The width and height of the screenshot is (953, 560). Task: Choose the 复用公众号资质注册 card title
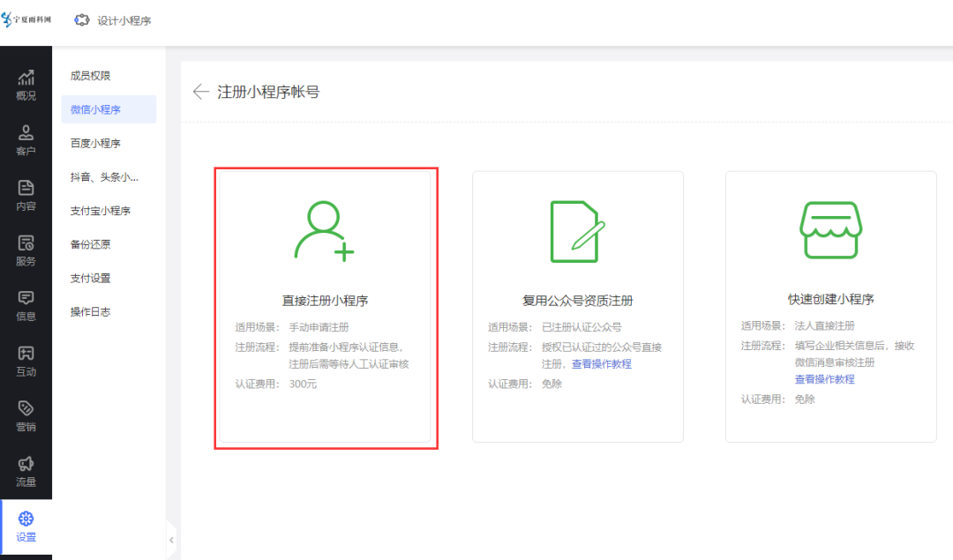pos(578,301)
